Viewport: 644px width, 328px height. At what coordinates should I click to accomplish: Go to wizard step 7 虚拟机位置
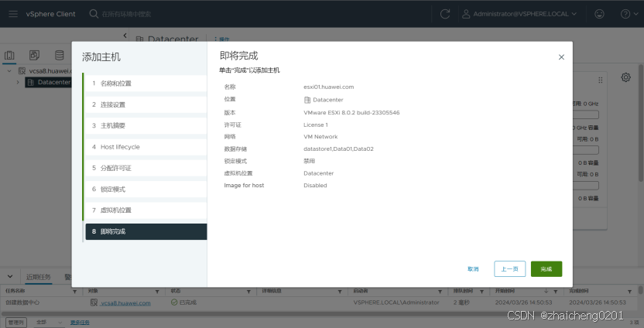(146, 210)
